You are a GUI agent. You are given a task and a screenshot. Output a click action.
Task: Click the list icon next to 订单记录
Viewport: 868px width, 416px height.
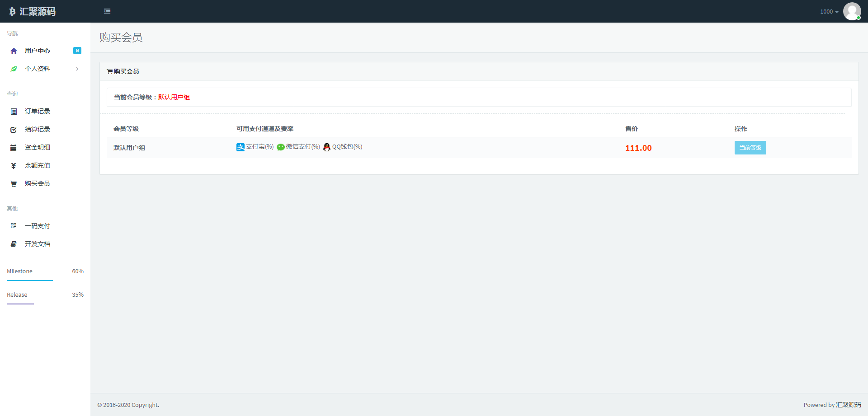[x=14, y=112]
